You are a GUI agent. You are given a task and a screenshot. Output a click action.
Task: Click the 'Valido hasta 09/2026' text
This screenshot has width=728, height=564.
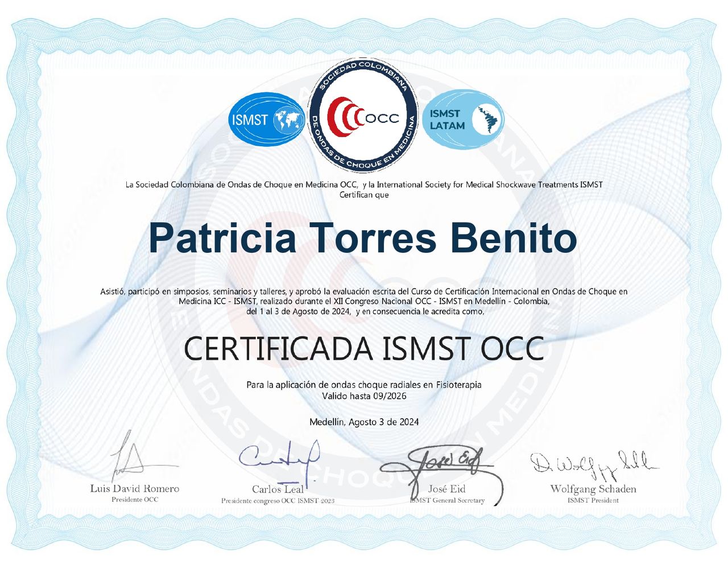[x=364, y=396]
